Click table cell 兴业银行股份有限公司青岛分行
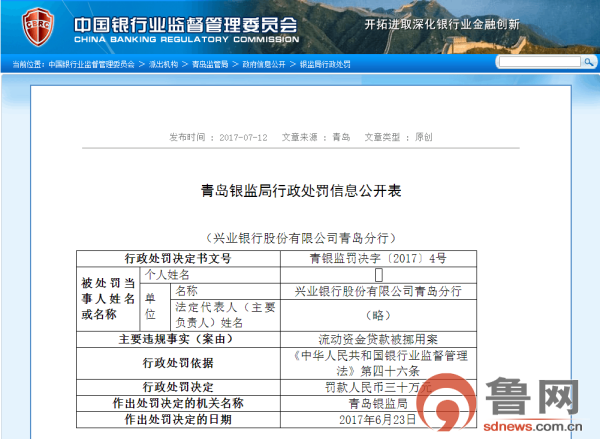This screenshot has height=439, width=600. [378, 291]
